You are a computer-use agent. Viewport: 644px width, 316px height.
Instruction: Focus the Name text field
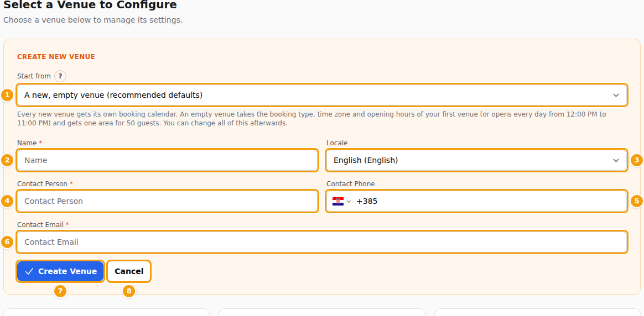tap(167, 160)
